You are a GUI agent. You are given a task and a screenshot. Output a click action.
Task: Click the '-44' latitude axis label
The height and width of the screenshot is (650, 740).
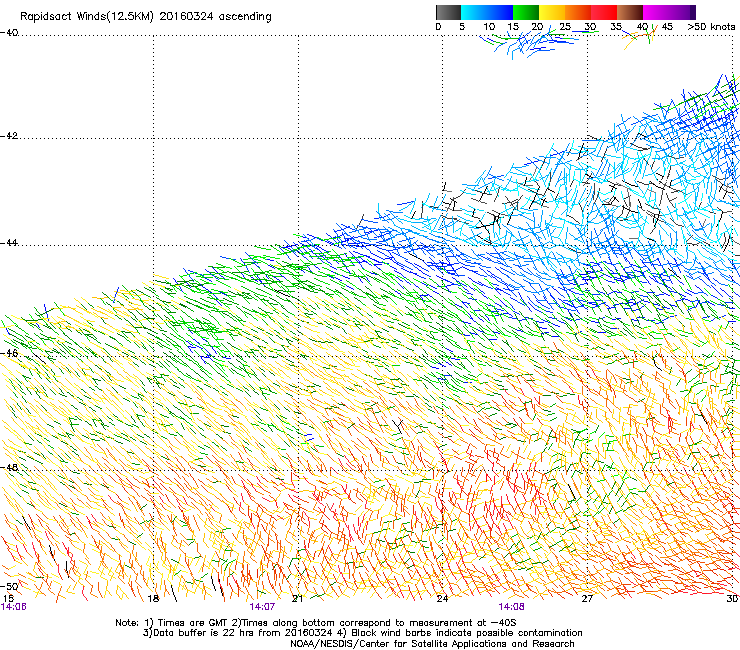click(9, 243)
